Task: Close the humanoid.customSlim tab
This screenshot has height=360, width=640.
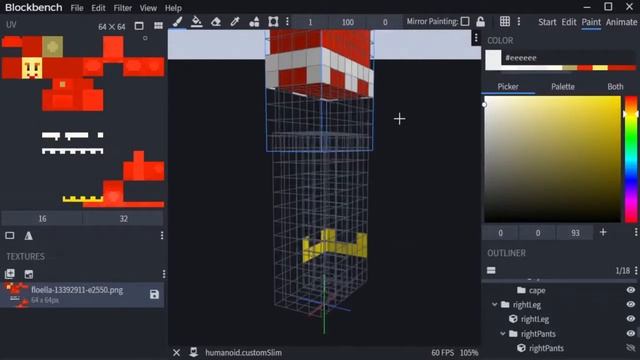Action: tap(176, 352)
